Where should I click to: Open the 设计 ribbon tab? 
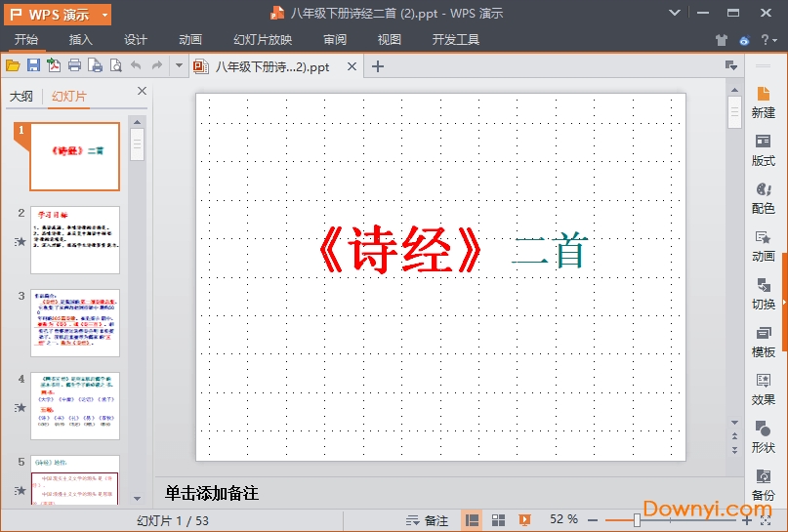point(135,40)
